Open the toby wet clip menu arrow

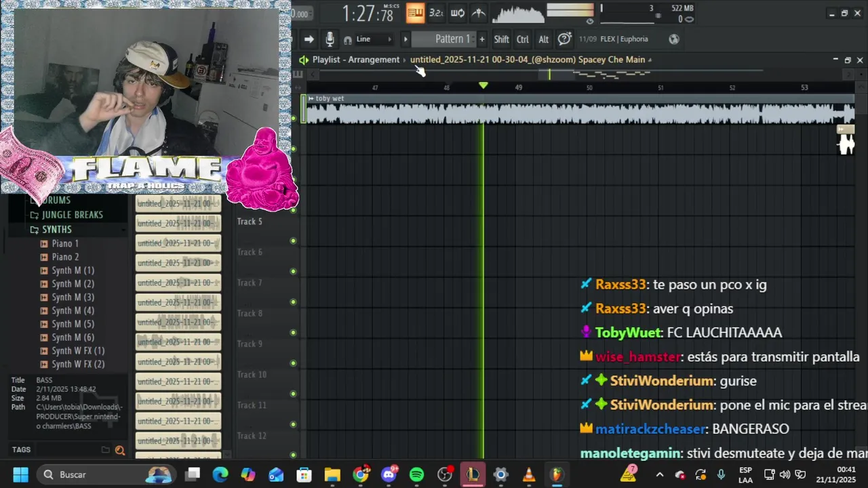(x=311, y=98)
